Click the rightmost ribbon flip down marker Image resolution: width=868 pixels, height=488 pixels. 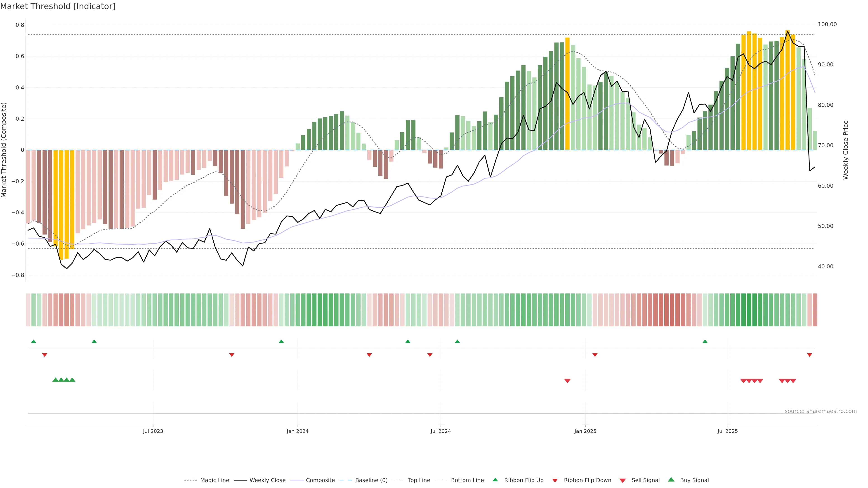pos(809,355)
